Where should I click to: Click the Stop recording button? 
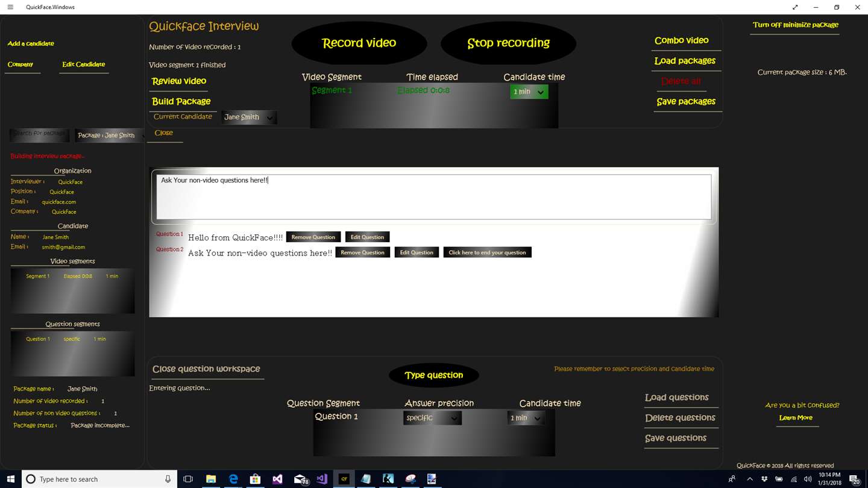508,43
